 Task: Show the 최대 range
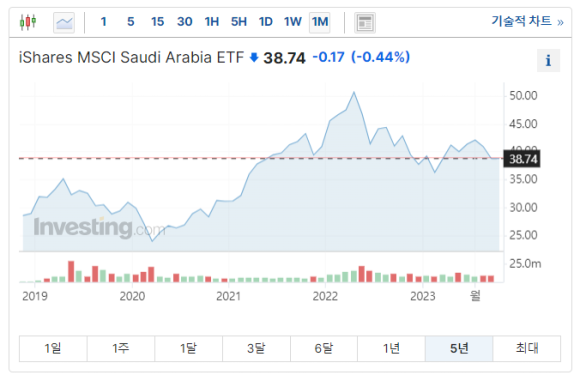tap(527, 348)
